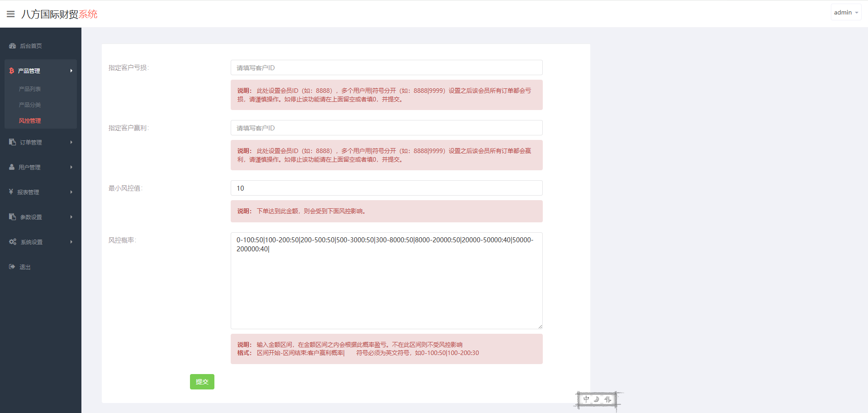Image resolution: width=868 pixels, height=413 pixels.
Task: Expand the 用户管理 menu arrow
Action: (71, 167)
